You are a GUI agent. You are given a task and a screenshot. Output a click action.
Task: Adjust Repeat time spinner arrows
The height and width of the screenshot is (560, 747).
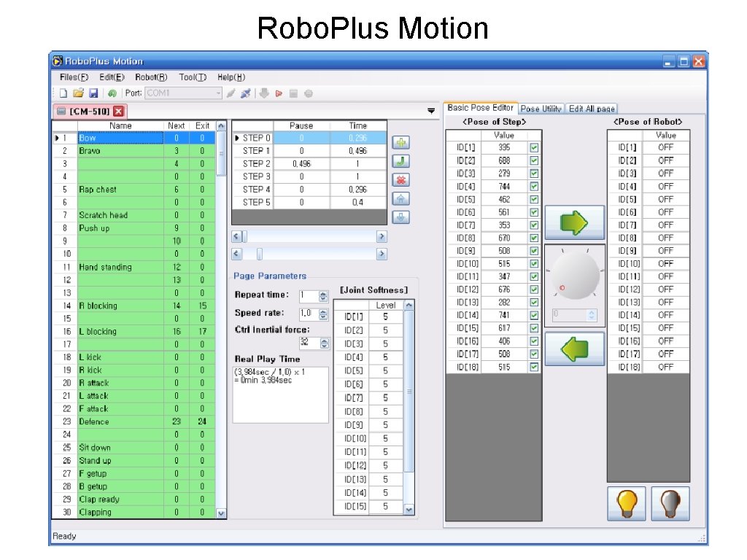click(x=323, y=296)
